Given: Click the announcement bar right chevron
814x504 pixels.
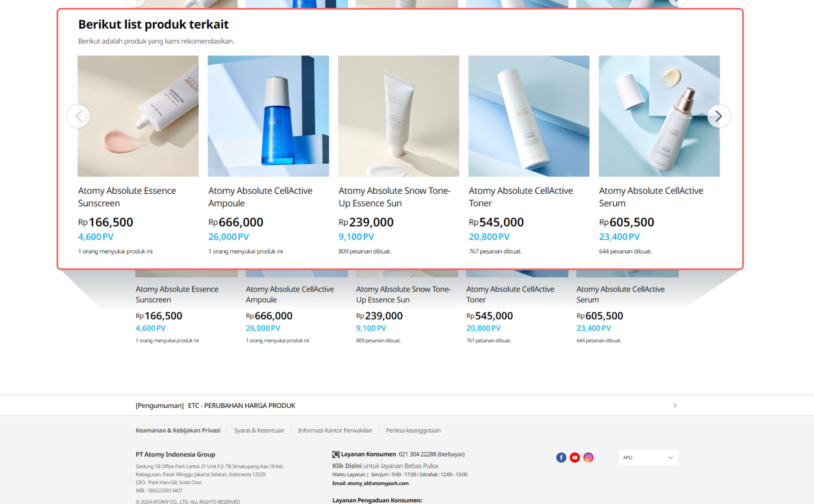Looking at the screenshot, I should (675, 406).
